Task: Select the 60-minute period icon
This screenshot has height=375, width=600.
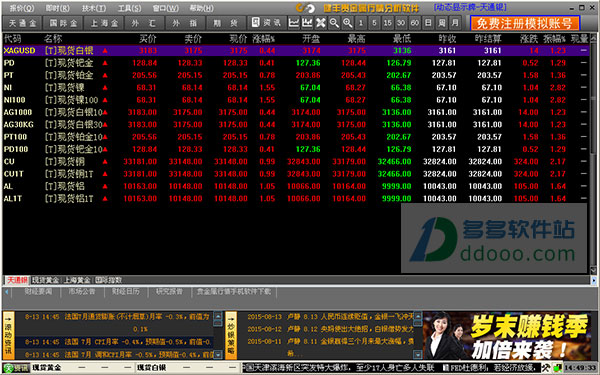Action: coord(414,23)
